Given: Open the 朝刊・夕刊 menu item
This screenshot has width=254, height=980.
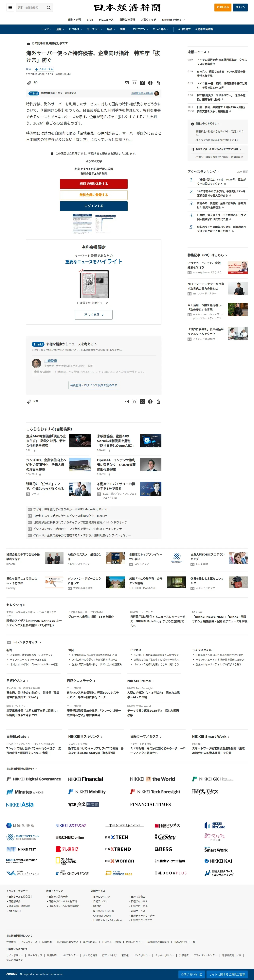Looking at the screenshot, I should (x=74, y=20).
